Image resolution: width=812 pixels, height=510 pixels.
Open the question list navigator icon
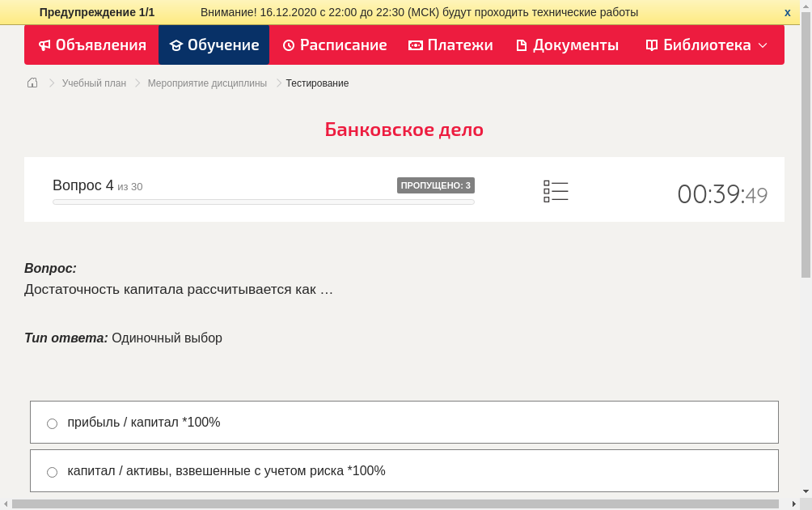tap(556, 191)
